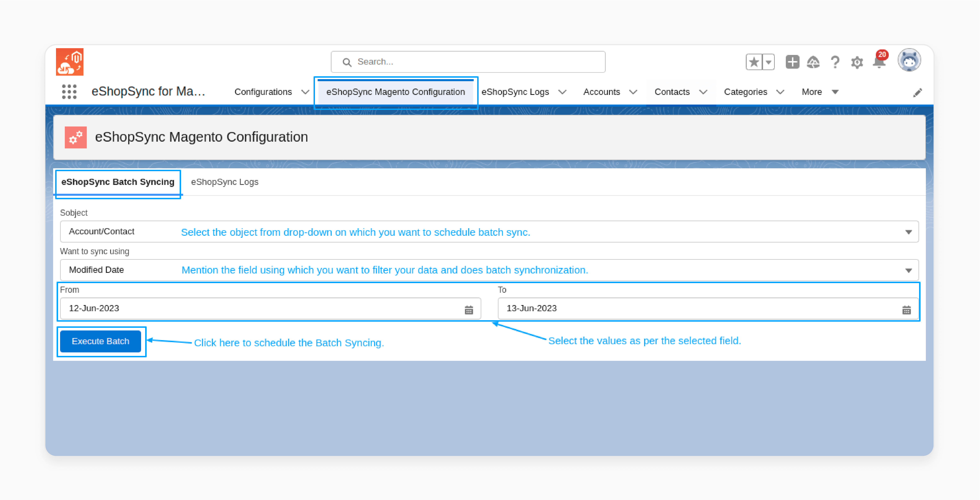The image size is (980, 500).
Task: Open the More navigation menu
Action: point(820,92)
